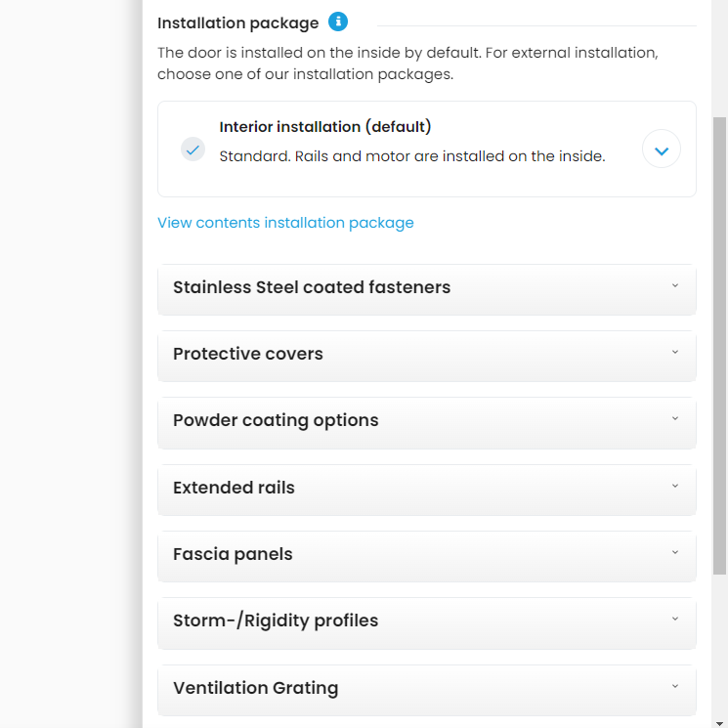
Task: Open the installation package dropdown arrow
Action: pos(662,150)
